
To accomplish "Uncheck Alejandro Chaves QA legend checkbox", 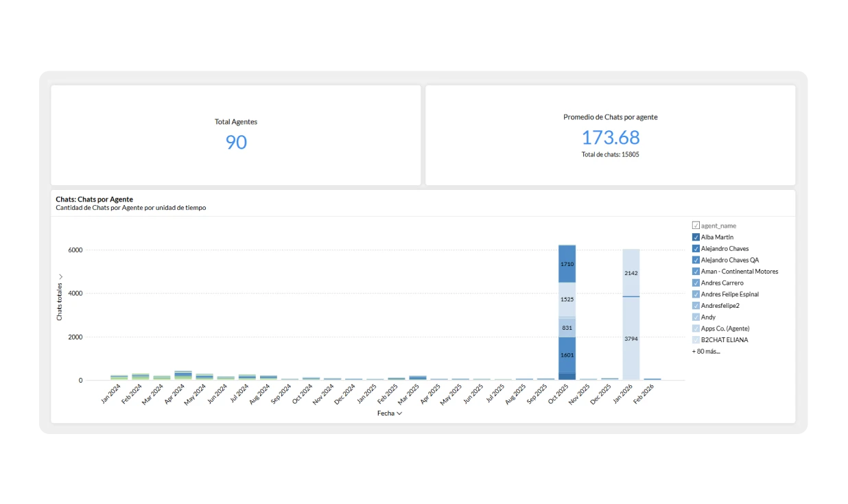I will point(696,260).
